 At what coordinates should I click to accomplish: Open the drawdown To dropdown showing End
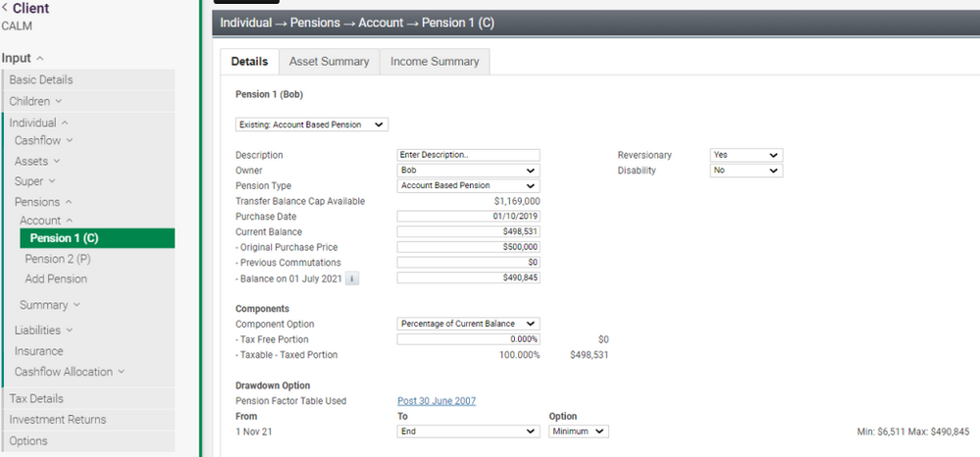(468, 432)
